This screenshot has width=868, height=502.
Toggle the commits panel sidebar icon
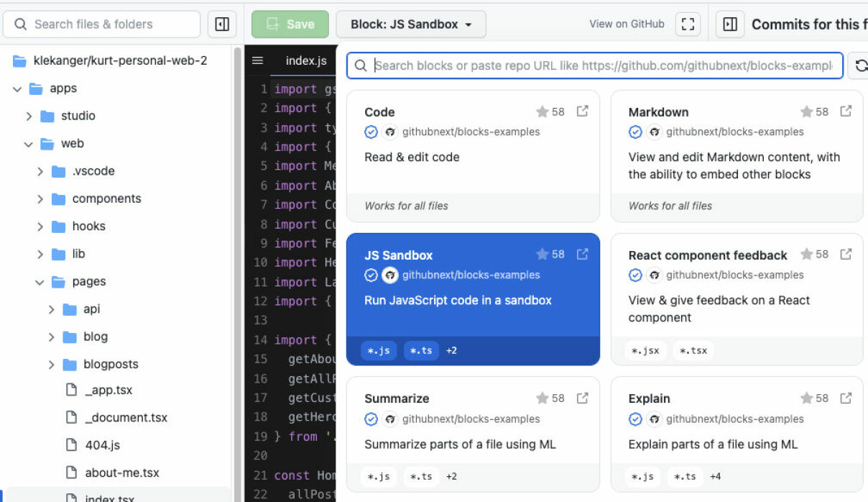point(730,24)
